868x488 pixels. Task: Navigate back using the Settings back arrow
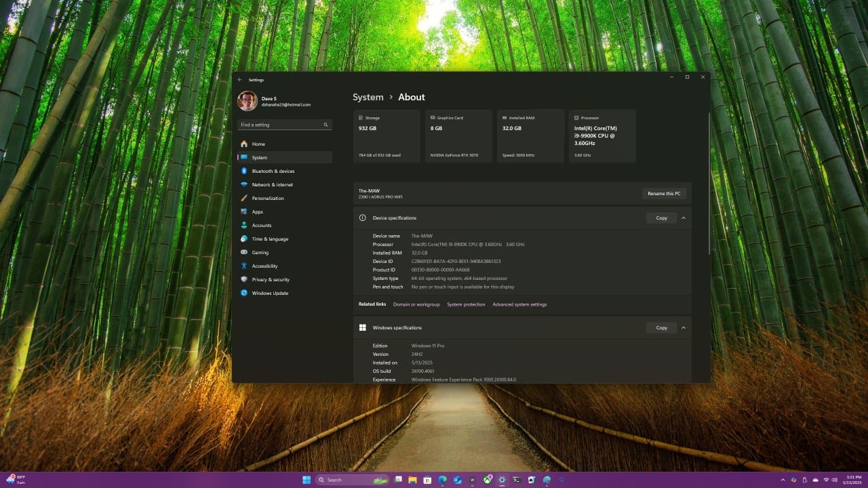[x=241, y=79]
